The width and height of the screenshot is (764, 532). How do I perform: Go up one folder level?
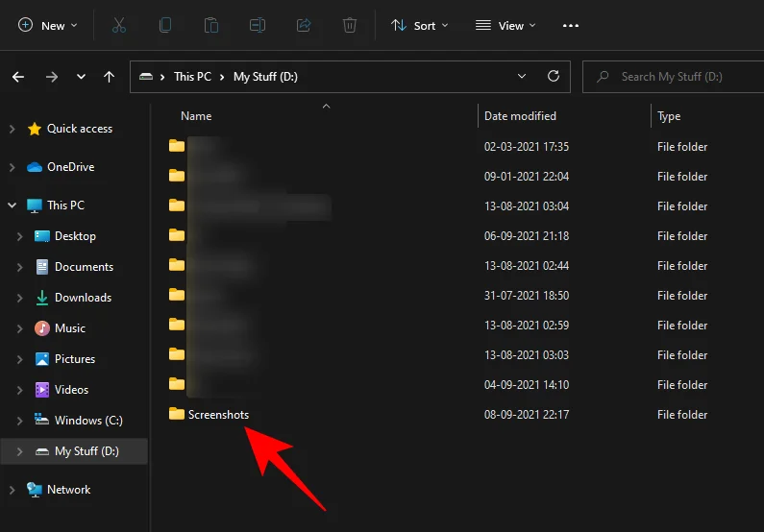tap(110, 77)
